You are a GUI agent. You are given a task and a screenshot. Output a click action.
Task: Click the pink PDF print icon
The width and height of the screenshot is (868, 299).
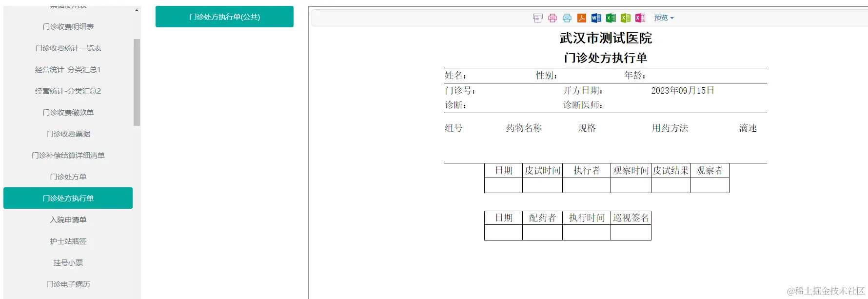(x=552, y=18)
